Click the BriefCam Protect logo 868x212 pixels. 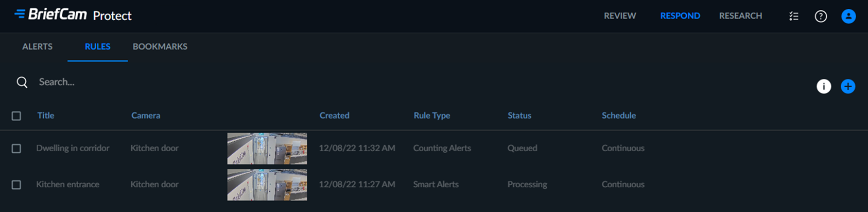[x=73, y=15]
